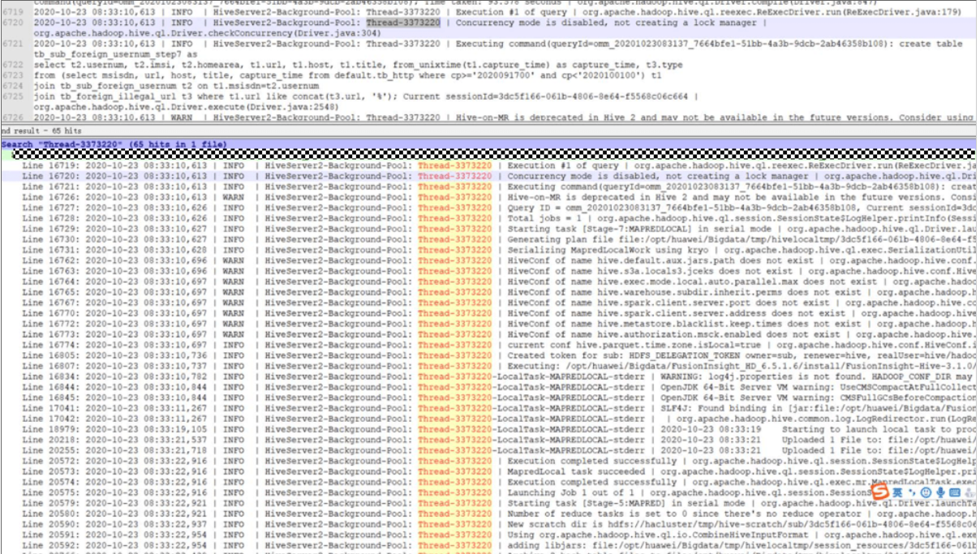980x554 pixels.
Task: Select search result Line 16727 Query ID
Action: coord(490,208)
